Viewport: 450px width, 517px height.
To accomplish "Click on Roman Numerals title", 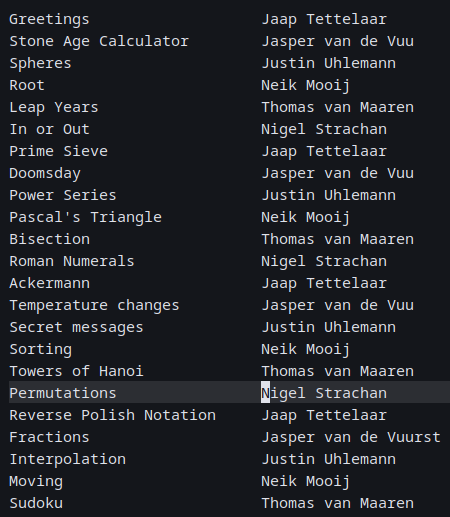I will pyautogui.click(x=72, y=261).
